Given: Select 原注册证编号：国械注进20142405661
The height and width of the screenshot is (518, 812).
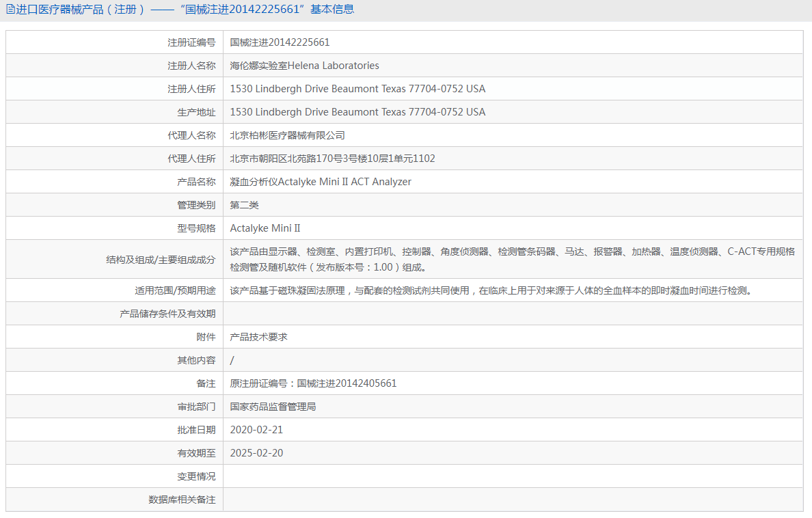Looking at the screenshot, I should coord(313,384).
